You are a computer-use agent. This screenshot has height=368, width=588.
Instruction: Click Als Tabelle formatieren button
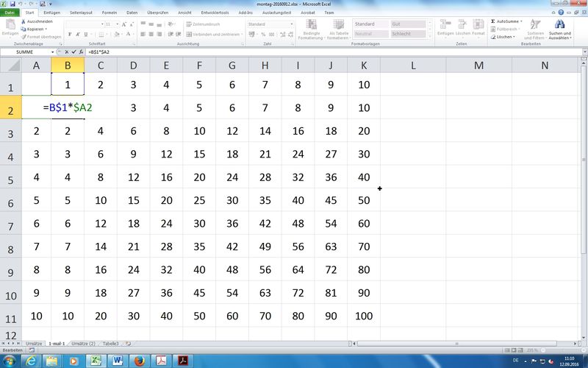pyautogui.click(x=339, y=29)
